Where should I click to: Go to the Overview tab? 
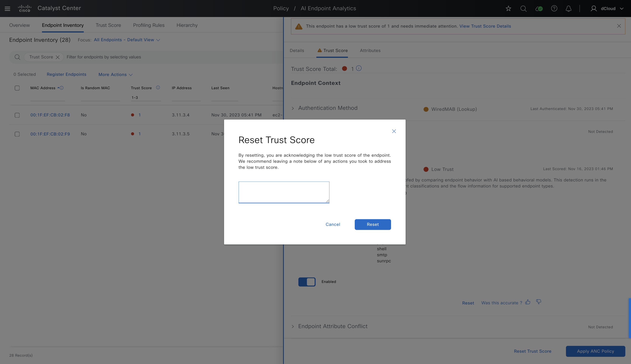[x=19, y=25]
